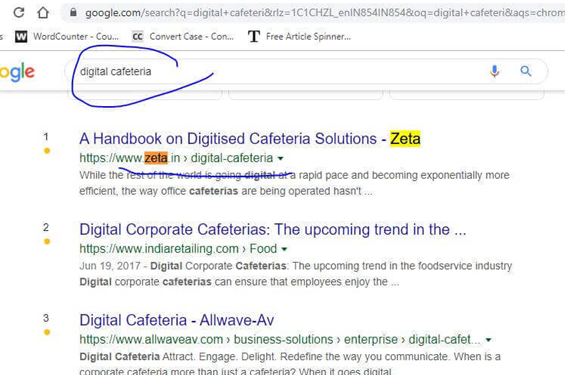Click the browser address bar URL

click(324, 13)
